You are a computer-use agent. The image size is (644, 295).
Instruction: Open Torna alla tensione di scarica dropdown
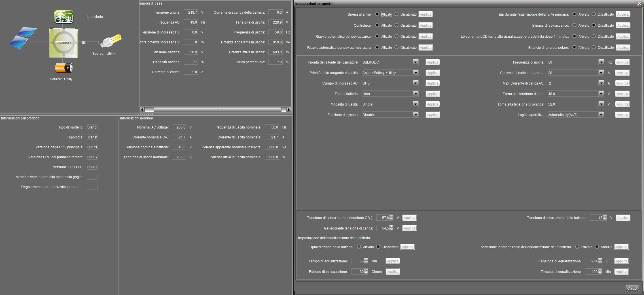pos(601,104)
